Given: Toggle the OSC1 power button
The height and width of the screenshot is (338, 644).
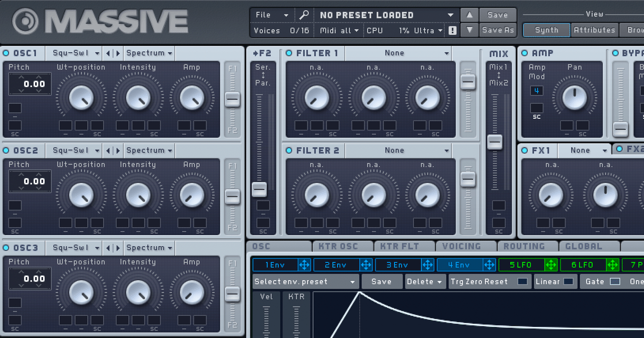Looking at the screenshot, I should tap(6, 53).
